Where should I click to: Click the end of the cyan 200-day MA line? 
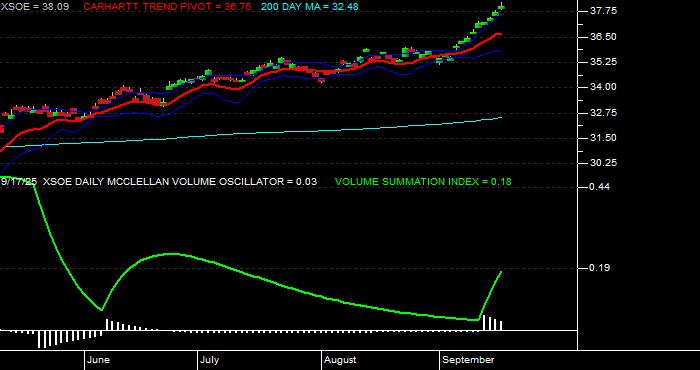501,117
